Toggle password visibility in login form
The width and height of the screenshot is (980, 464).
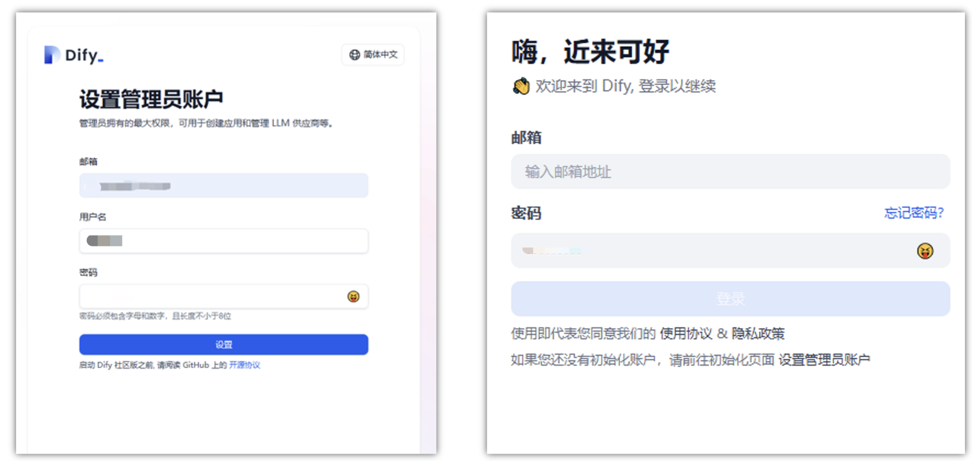click(x=925, y=251)
